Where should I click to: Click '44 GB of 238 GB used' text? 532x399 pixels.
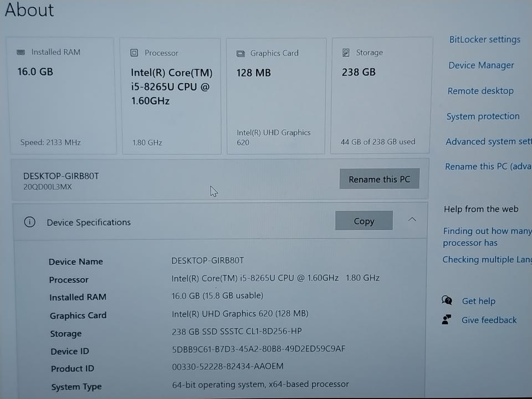pos(378,142)
